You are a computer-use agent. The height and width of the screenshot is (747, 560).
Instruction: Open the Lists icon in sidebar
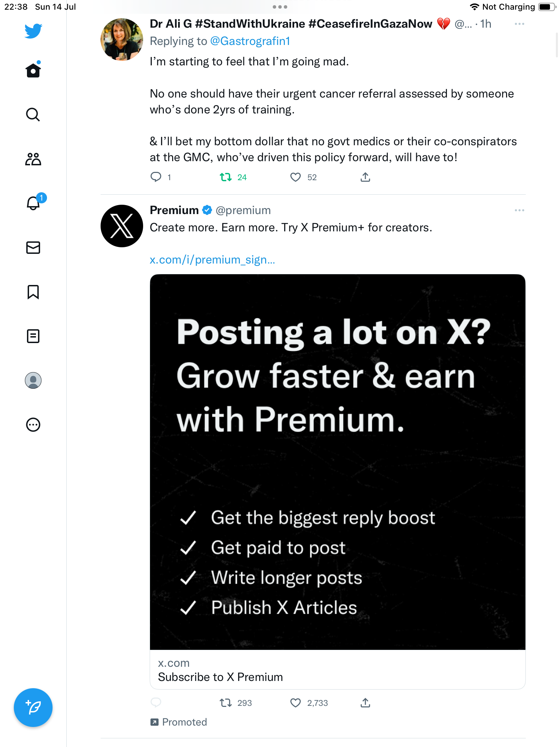[33, 336]
